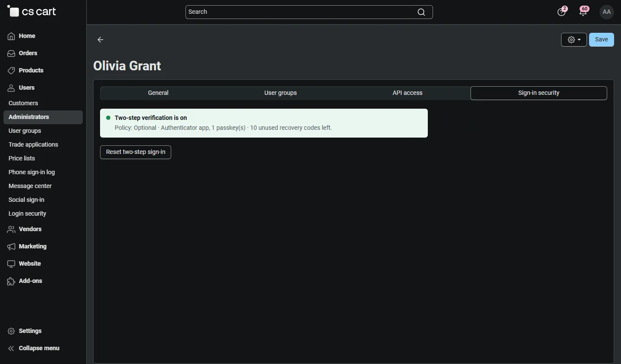Click the Website monitor icon
621x364 pixels.
tap(12, 264)
